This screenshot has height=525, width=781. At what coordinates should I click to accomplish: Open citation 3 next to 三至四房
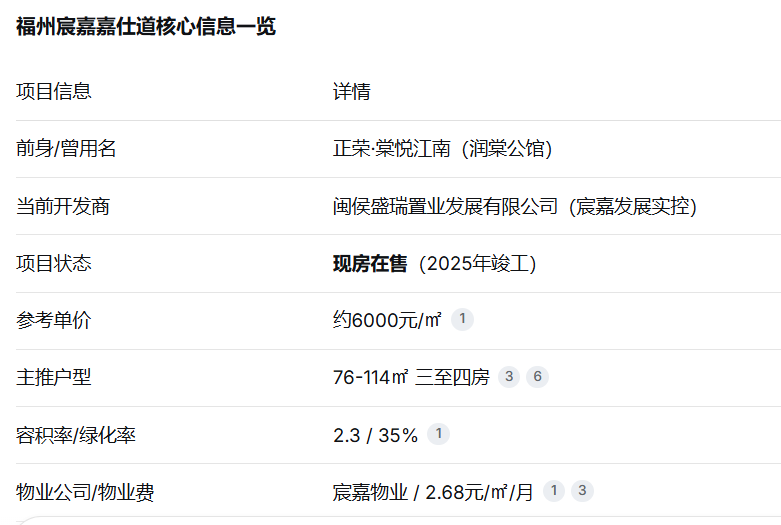point(509,377)
